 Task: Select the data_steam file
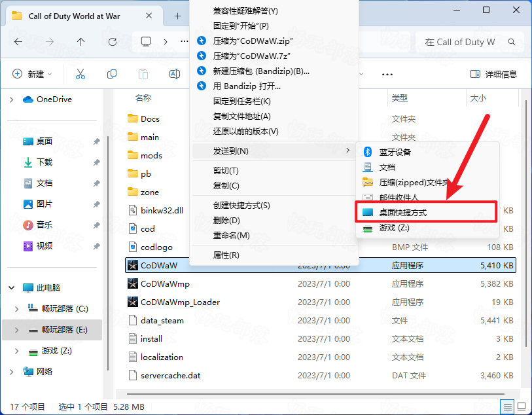coord(321,320)
